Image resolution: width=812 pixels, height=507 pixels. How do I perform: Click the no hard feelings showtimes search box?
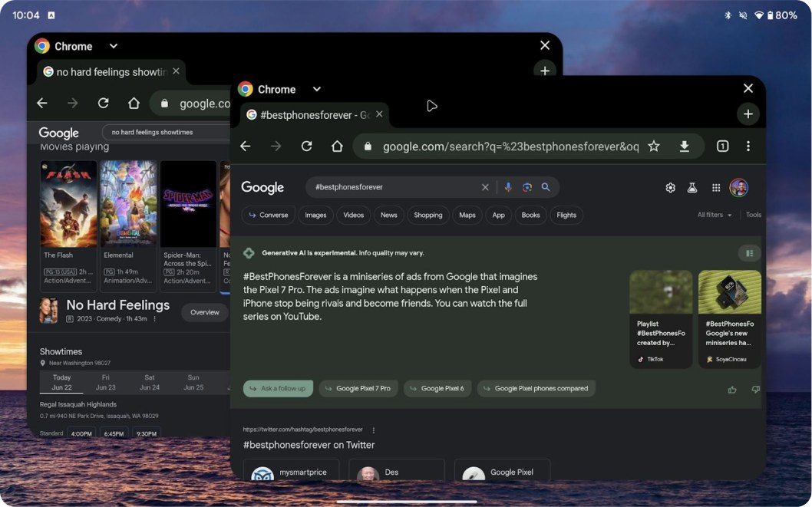point(168,133)
